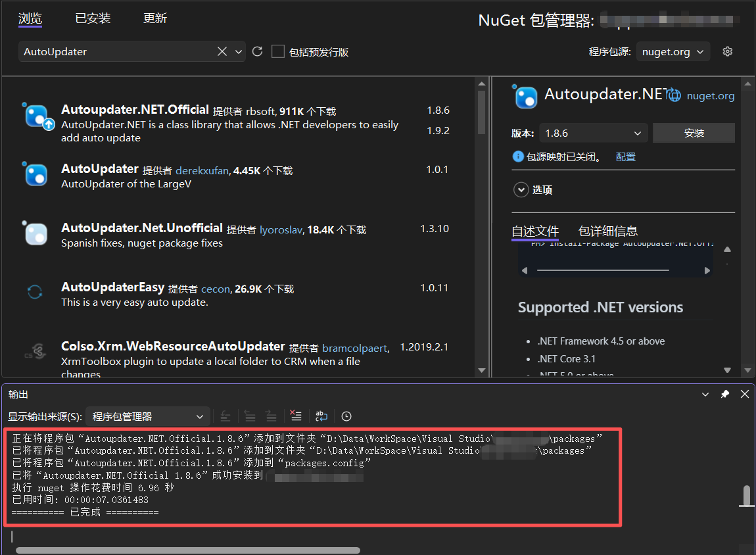
Task: Open the nuget.org link
Action: (x=710, y=95)
